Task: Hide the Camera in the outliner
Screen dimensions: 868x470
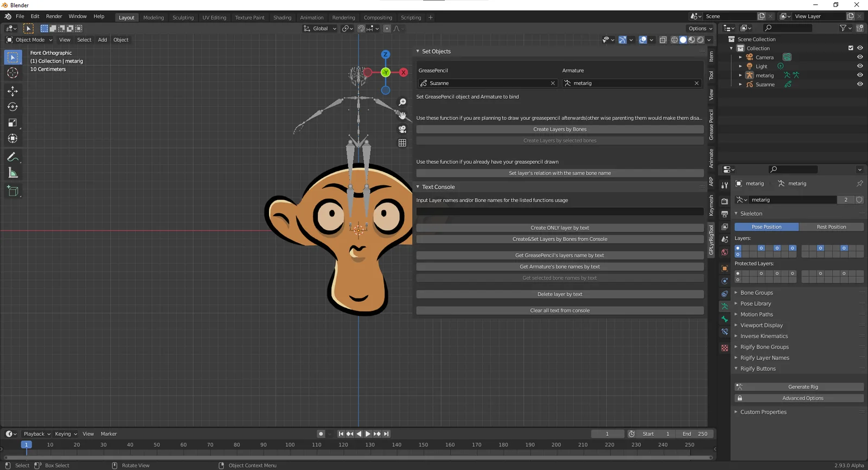Action: [860, 58]
